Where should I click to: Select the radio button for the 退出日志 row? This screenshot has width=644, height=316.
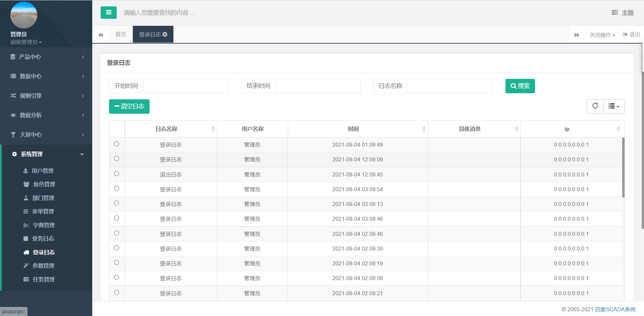(116, 174)
